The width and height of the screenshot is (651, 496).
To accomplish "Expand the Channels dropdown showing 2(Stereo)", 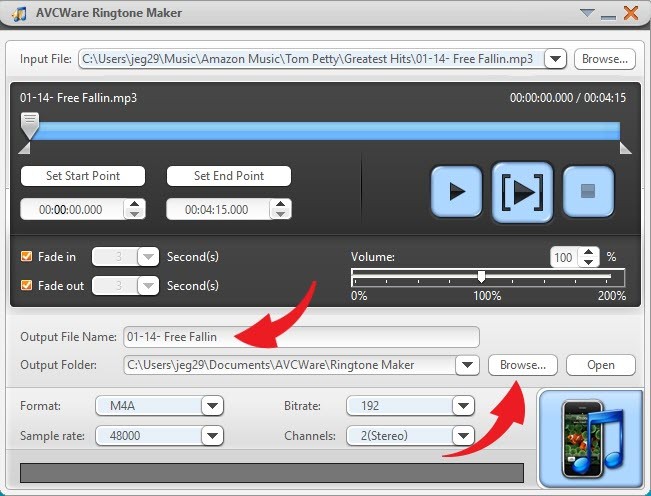I will [x=463, y=435].
